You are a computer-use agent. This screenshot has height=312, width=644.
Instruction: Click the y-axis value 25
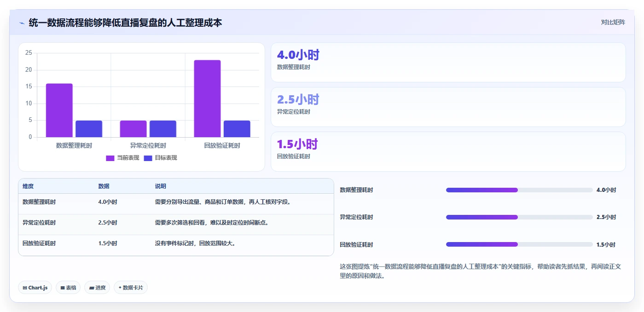pyautogui.click(x=29, y=53)
